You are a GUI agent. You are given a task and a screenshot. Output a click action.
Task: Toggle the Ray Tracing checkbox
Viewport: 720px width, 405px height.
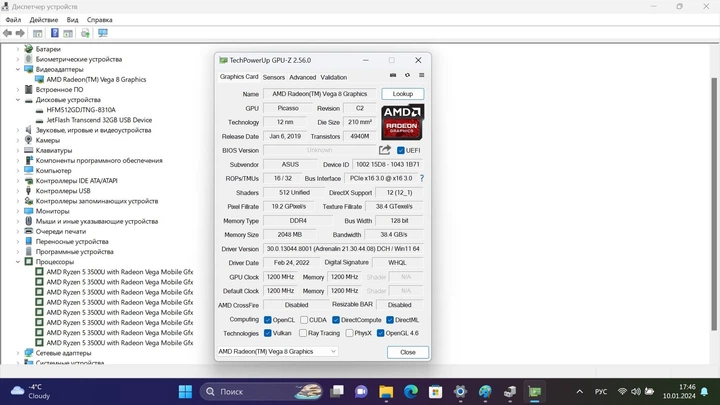pos(303,333)
